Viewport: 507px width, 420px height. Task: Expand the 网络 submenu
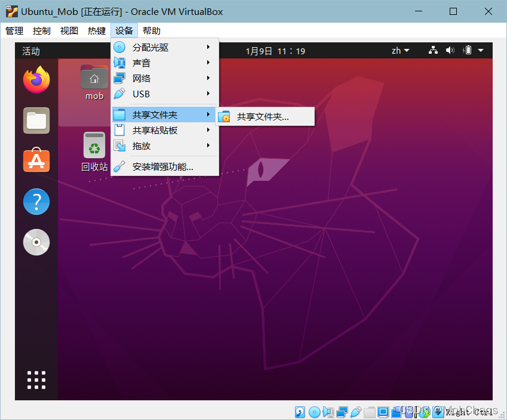coord(165,78)
